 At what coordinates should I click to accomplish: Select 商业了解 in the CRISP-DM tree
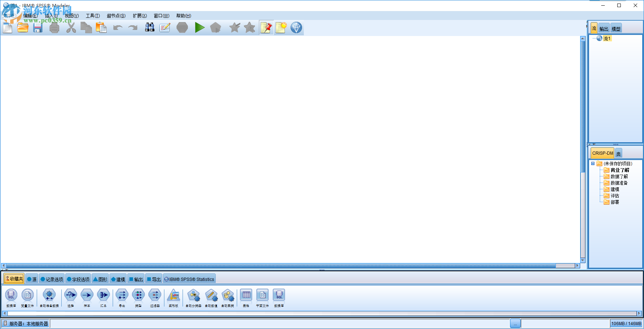pyautogui.click(x=619, y=170)
